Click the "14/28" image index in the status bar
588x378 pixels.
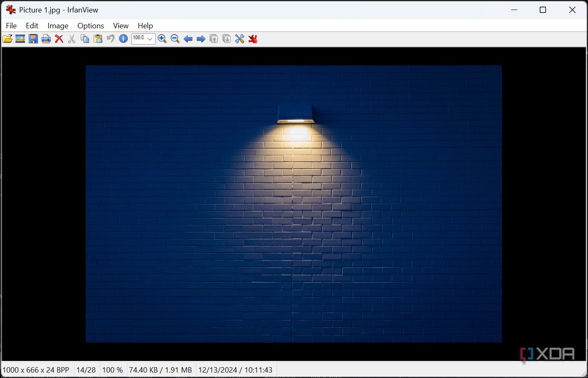click(86, 370)
